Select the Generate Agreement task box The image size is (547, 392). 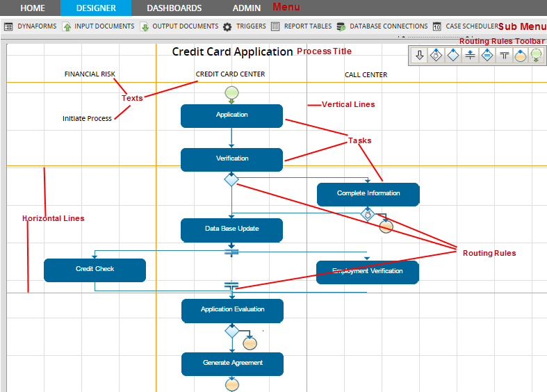click(232, 364)
